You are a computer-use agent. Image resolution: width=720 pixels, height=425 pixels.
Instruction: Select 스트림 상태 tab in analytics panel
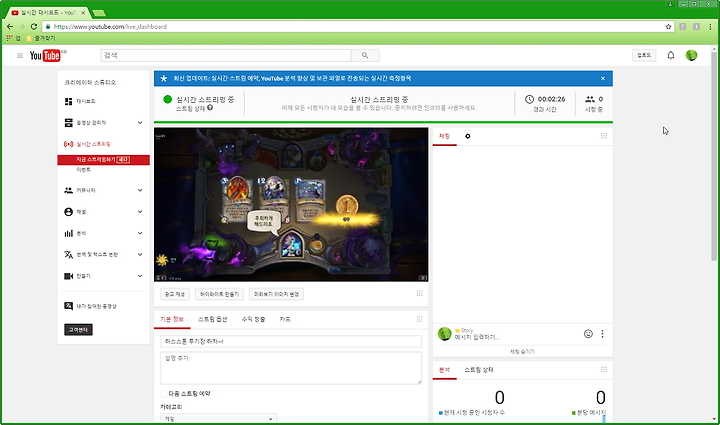point(478,369)
